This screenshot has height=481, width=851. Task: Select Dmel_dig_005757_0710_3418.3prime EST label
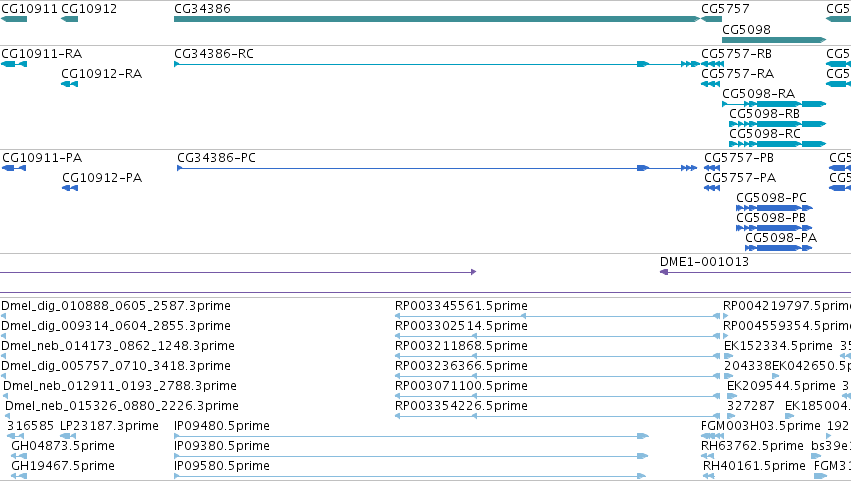point(116,366)
